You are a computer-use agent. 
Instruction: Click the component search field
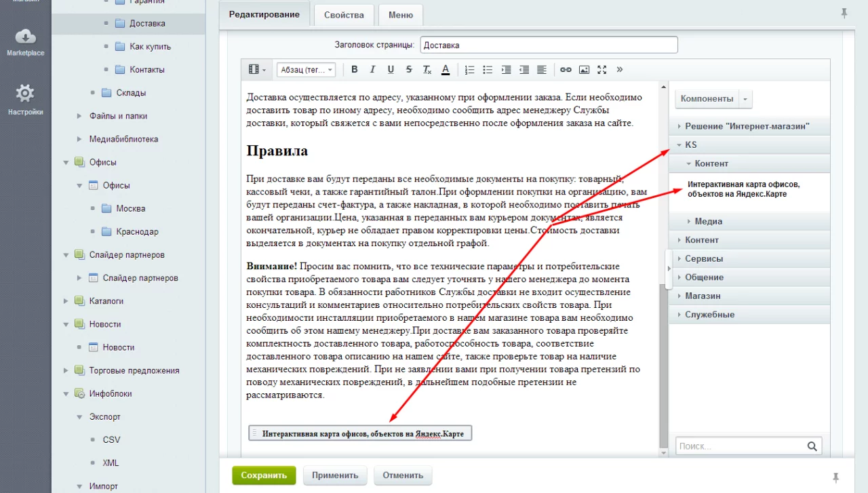(741, 446)
